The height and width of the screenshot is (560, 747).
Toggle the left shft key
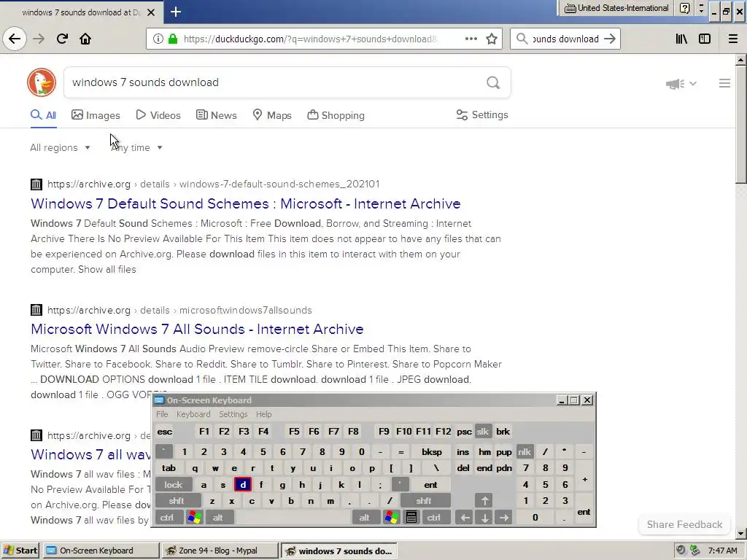coord(177,501)
